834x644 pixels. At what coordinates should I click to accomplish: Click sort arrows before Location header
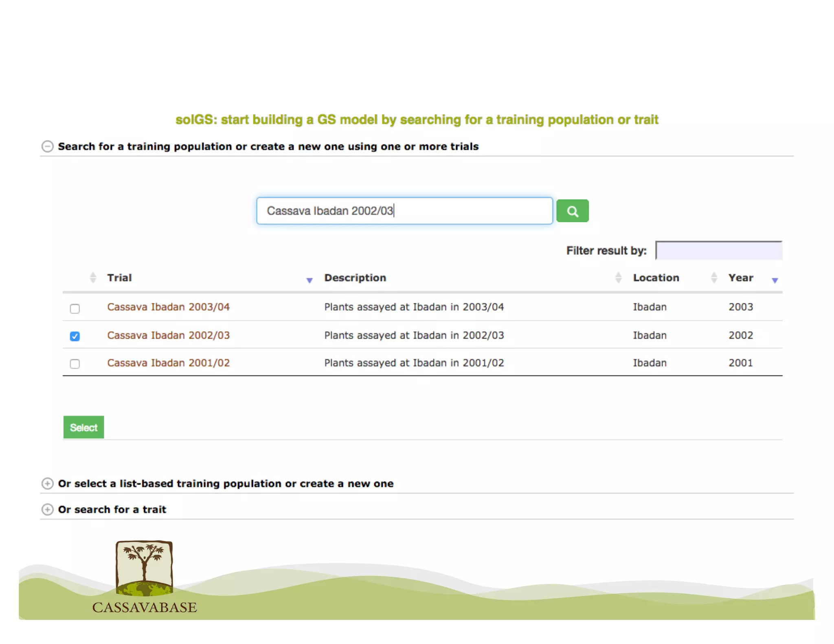click(618, 278)
